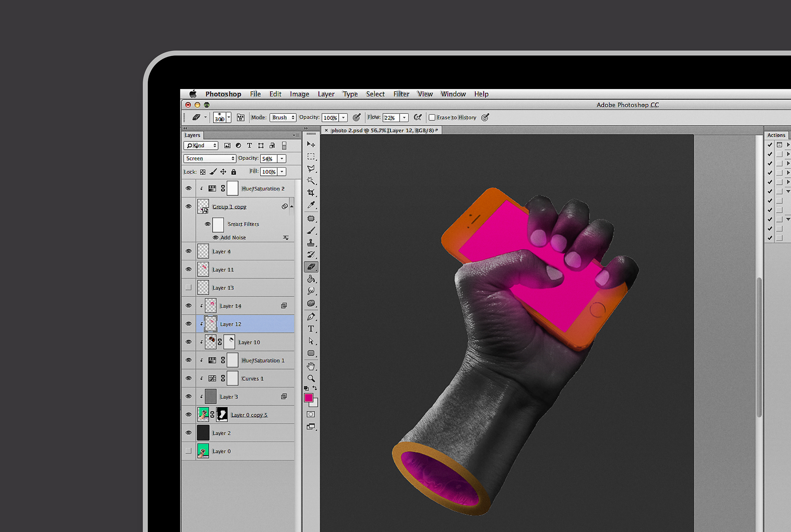The width and height of the screenshot is (791, 532).
Task: Click the foreground pink color swatch
Action: coord(308,398)
